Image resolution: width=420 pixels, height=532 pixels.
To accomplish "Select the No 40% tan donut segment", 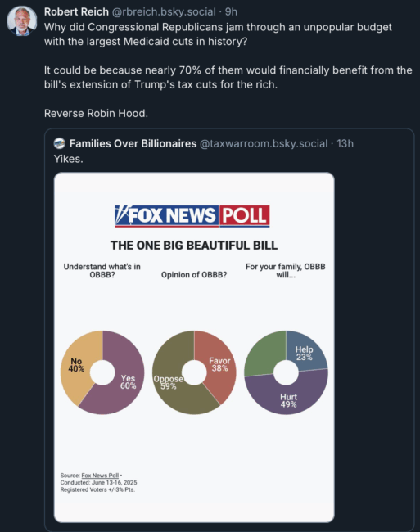I will point(76,365).
